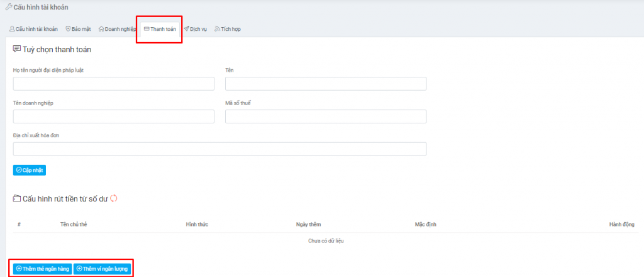Click the Ngày thêm column header

(x=309, y=224)
